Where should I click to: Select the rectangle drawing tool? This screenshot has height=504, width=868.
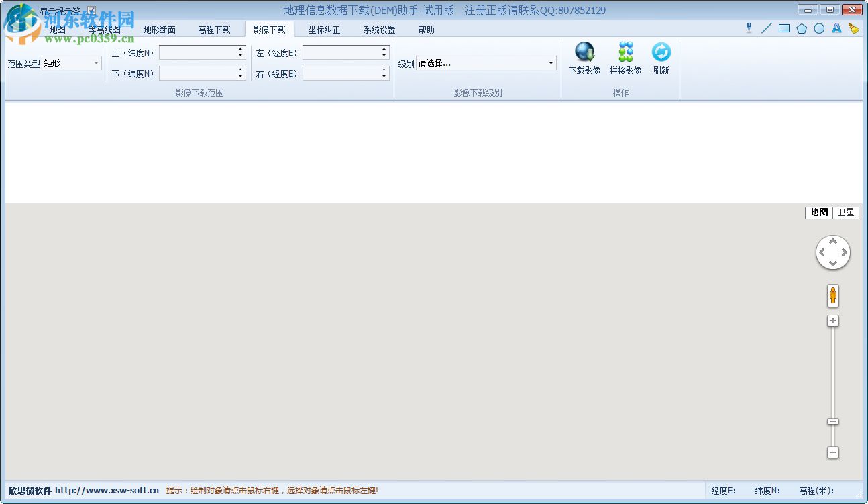[x=784, y=28]
